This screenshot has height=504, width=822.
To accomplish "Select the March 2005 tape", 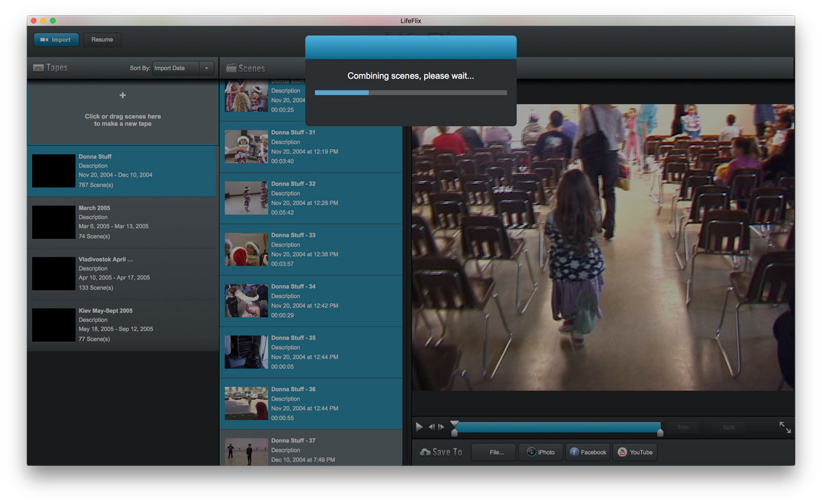I will [123, 223].
